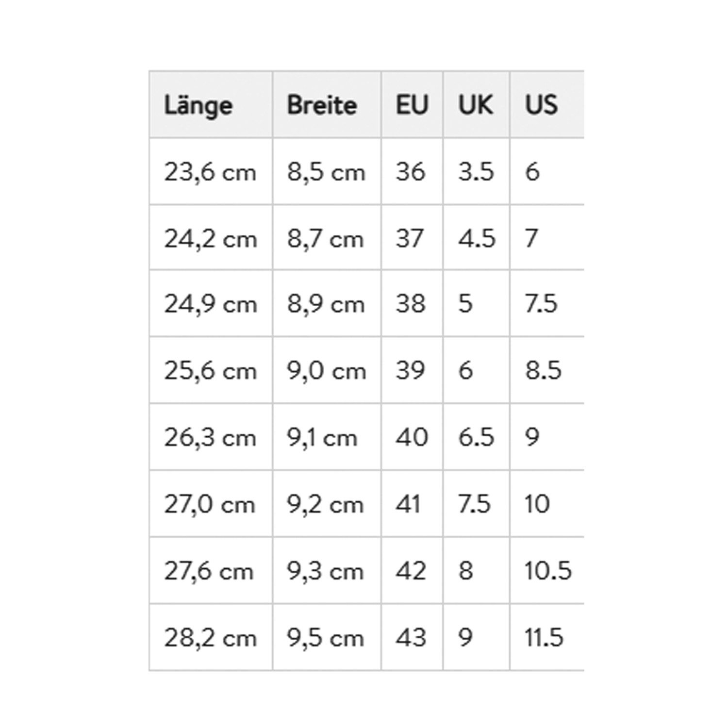The height and width of the screenshot is (728, 728).
Task: Click EU size 38 cell
Action: 411,304
